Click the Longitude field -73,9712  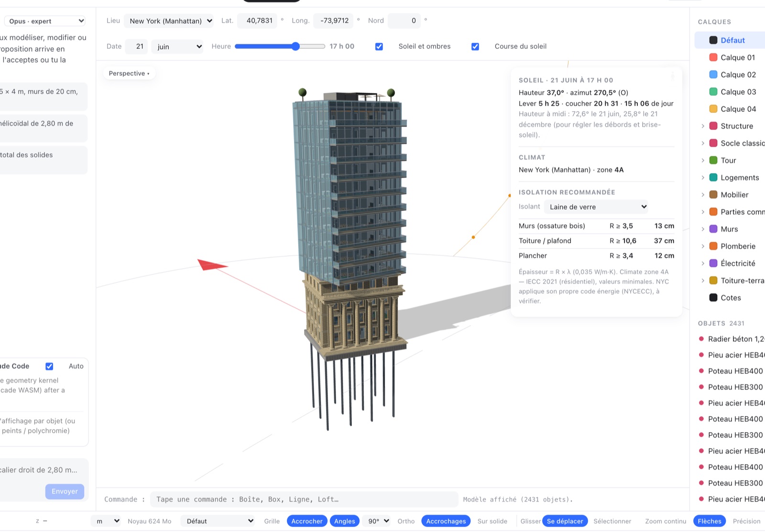pyautogui.click(x=333, y=21)
